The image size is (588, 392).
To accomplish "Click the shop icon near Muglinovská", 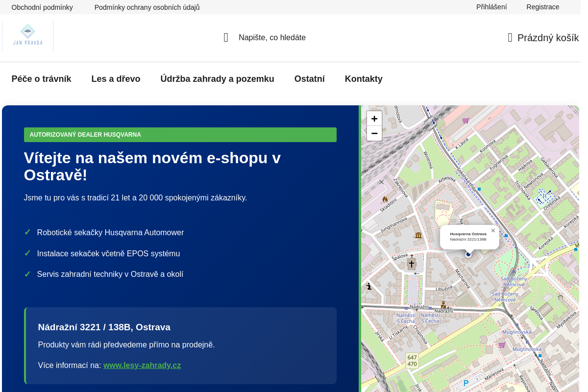I will [502, 345].
